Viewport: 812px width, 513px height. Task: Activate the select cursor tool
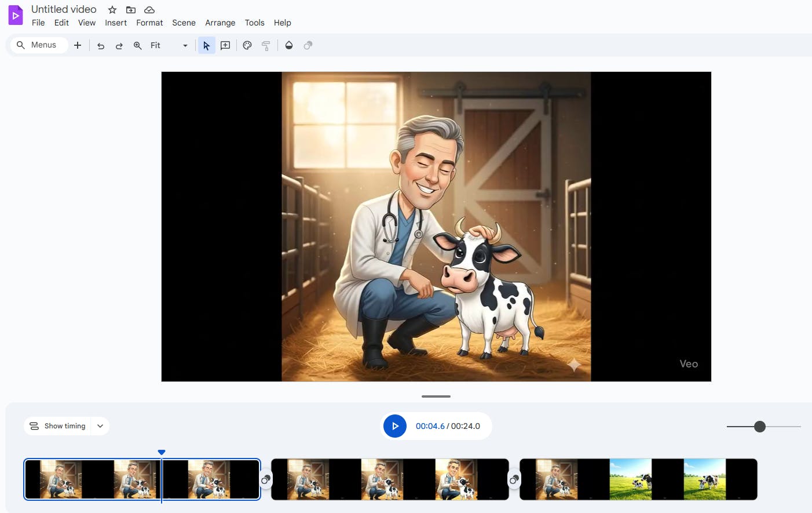[206, 45]
